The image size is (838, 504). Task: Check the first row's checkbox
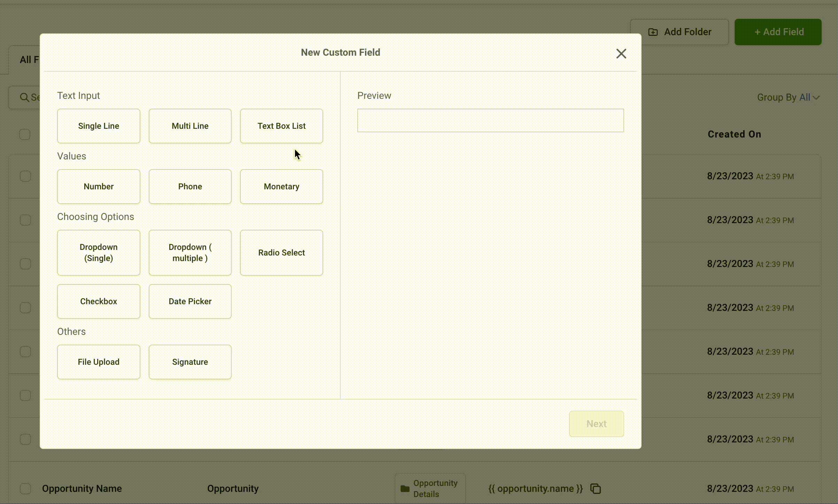(x=25, y=176)
